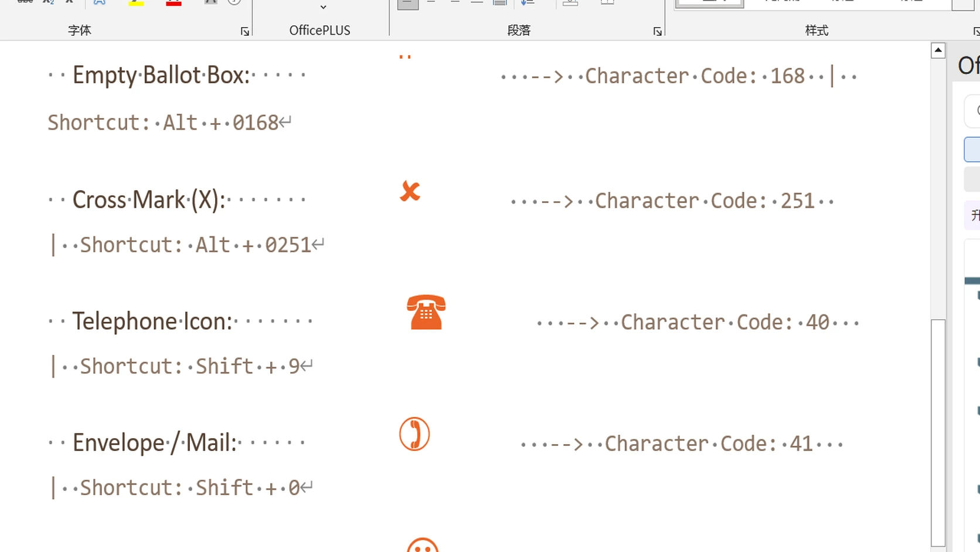Click 'Shortcut: Alt + 0251' line
The width and height of the screenshot is (980, 552).
[195, 245]
